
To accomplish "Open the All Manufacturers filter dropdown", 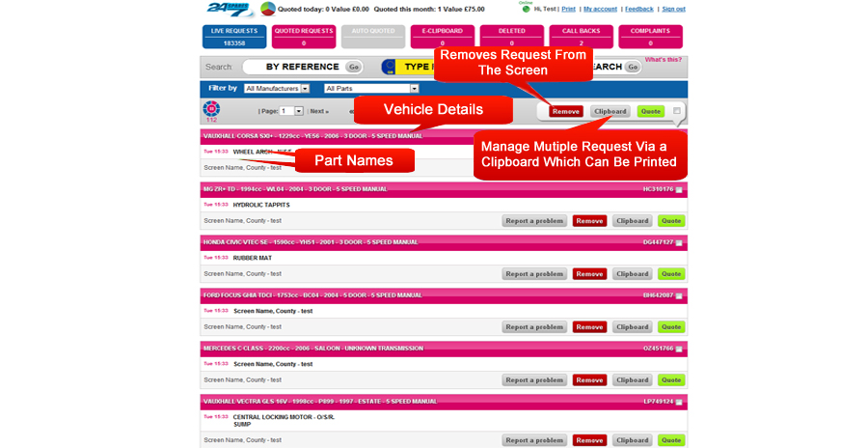I will click(277, 88).
